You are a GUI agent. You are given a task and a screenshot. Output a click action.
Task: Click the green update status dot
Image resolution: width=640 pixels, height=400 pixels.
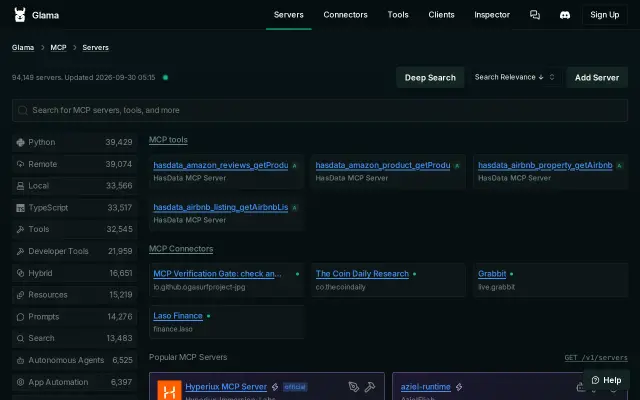[165, 77]
